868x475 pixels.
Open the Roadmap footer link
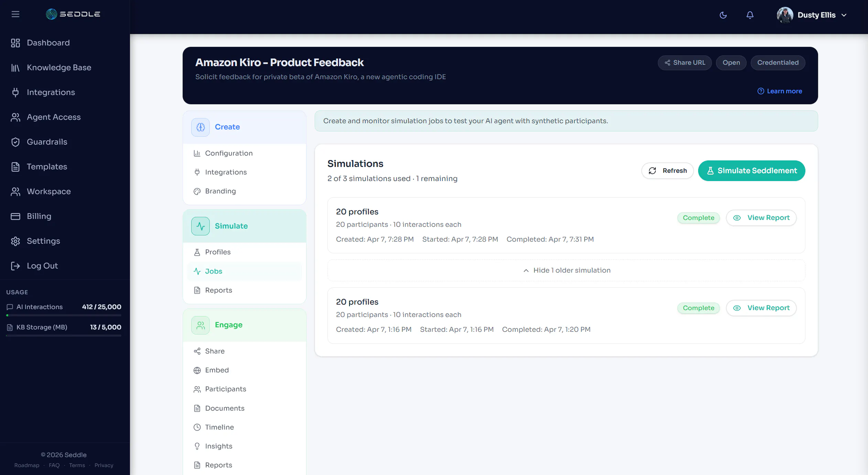pos(27,465)
